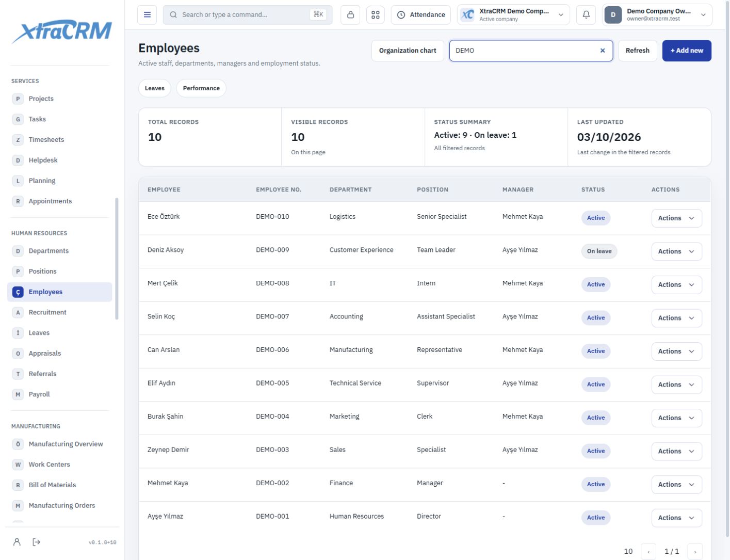Go to the previous page arrow

648,552
